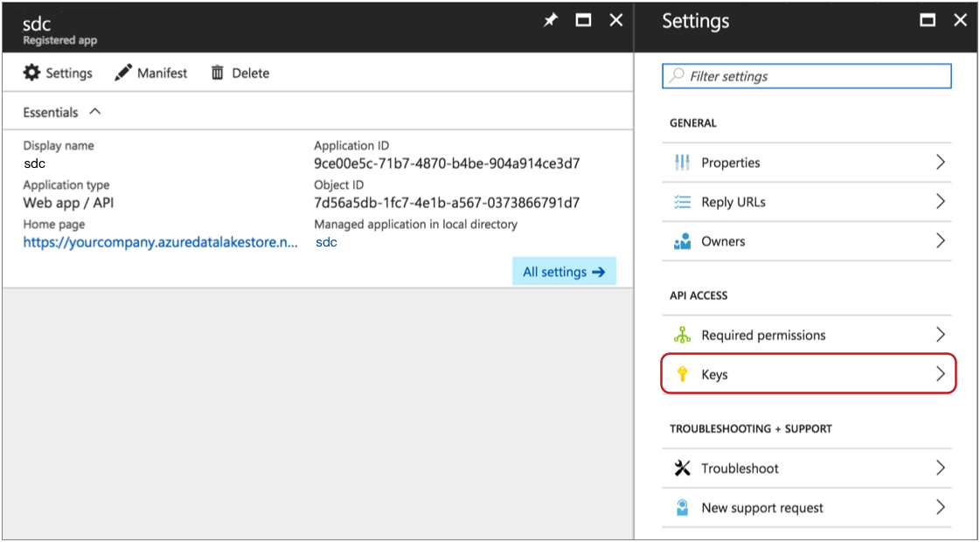Click the Delete trash icon
This screenshot has width=980, height=542.
point(218,73)
